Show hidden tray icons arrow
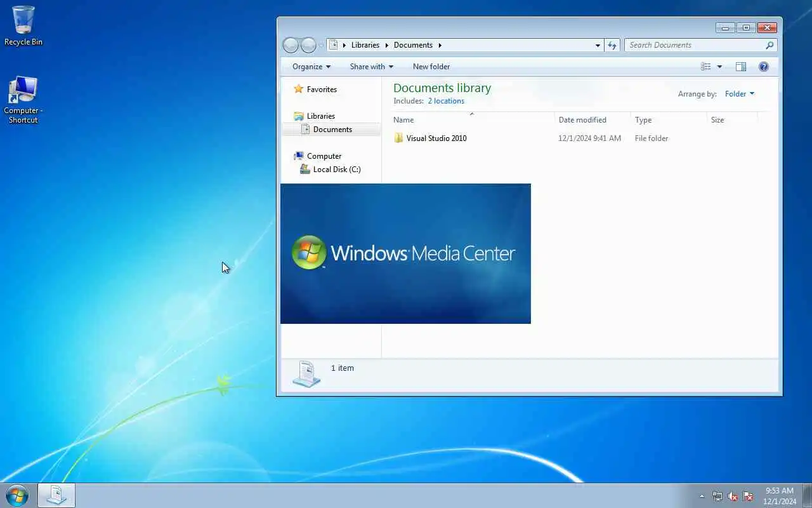The width and height of the screenshot is (812, 508). point(702,496)
